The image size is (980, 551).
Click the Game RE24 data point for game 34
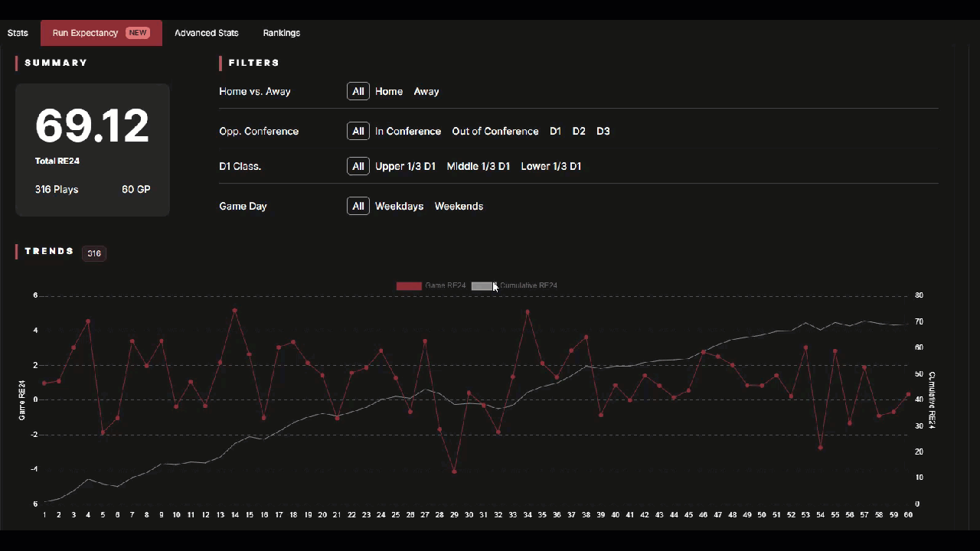pos(528,312)
